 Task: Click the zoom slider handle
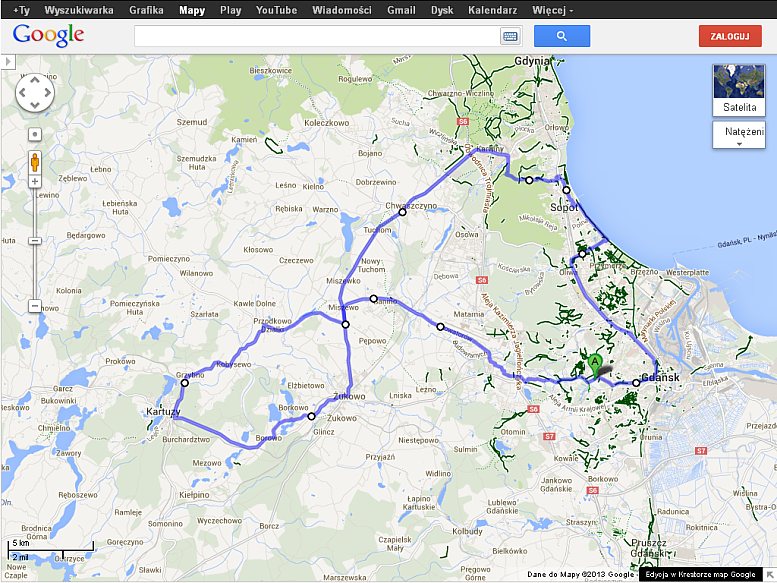[35, 241]
